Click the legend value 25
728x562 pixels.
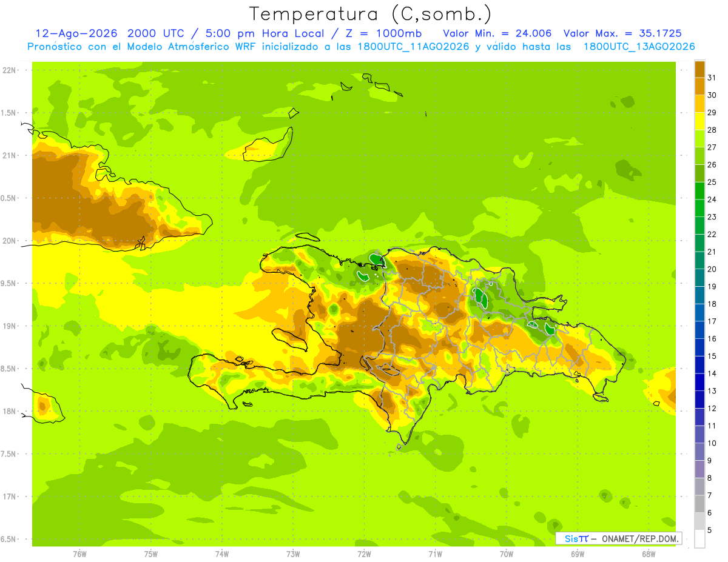click(x=712, y=182)
